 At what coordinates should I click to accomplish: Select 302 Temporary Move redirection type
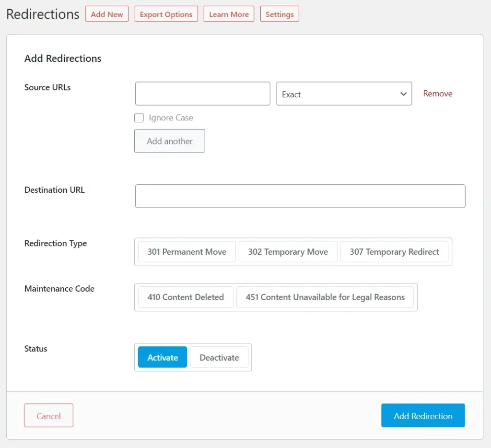coord(288,251)
